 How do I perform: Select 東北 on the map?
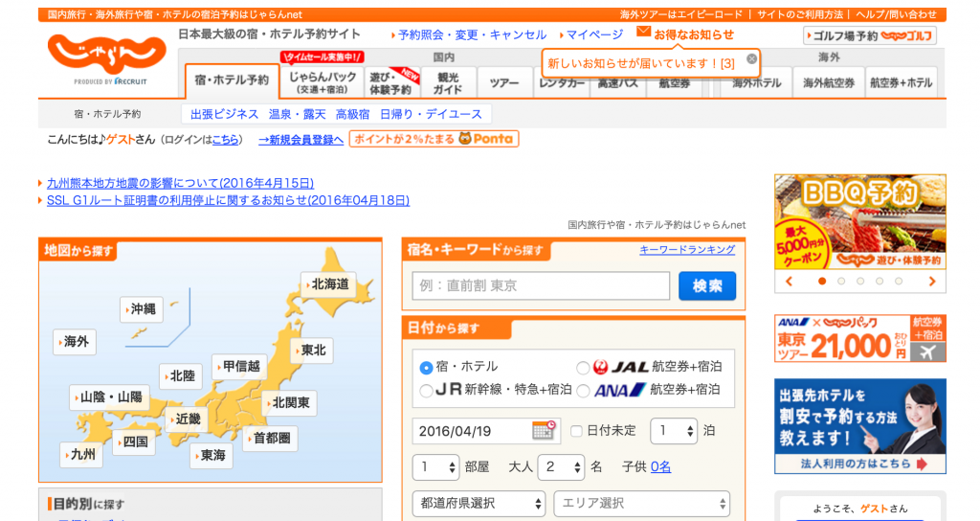tap(311, 351)
